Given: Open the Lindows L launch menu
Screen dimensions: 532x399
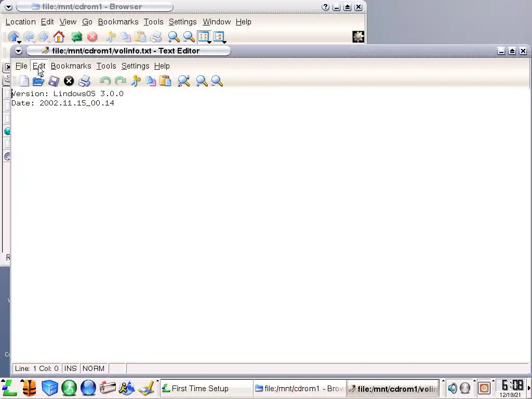Looking at the screenshot, I should (x=9, y=388).
